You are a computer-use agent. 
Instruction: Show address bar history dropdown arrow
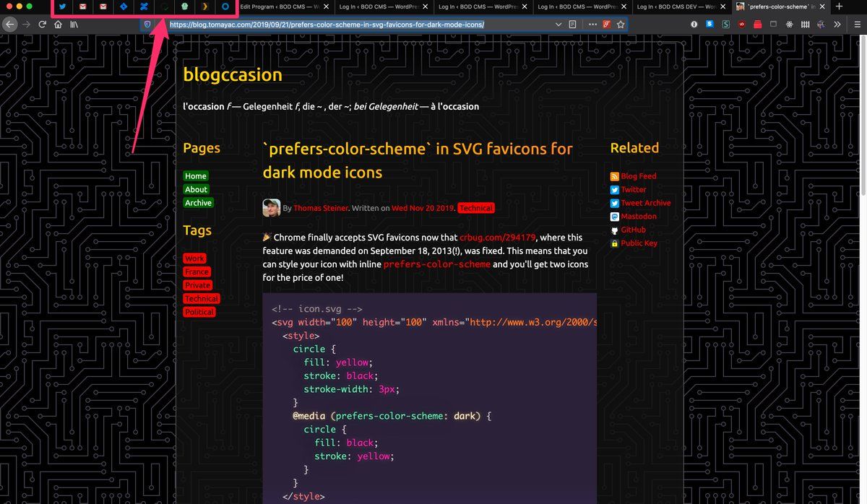[558, 24]
